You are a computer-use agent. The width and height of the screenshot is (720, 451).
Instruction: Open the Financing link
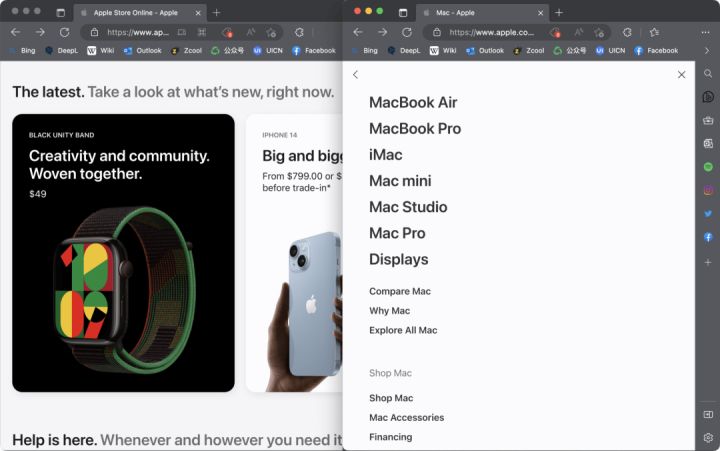tap(390, 437)
